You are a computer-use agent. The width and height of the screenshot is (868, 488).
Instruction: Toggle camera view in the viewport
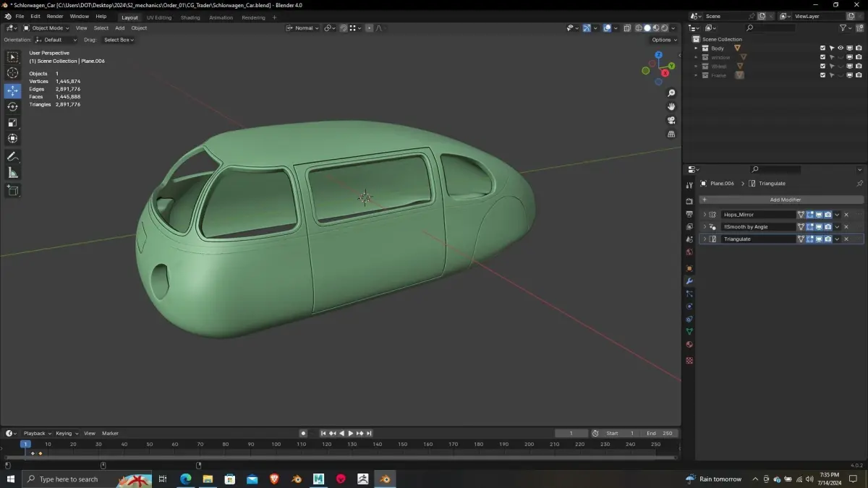pos(671,120)
